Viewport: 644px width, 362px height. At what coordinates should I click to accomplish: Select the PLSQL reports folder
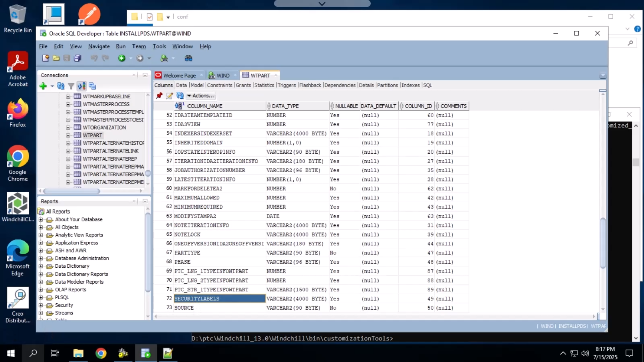[x=62, y=297]
